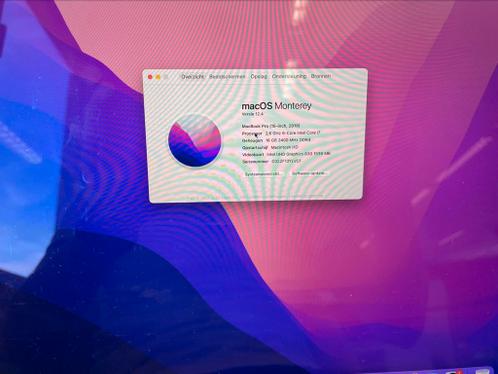Go to the Ondersteuning tab

click(289, 76)
